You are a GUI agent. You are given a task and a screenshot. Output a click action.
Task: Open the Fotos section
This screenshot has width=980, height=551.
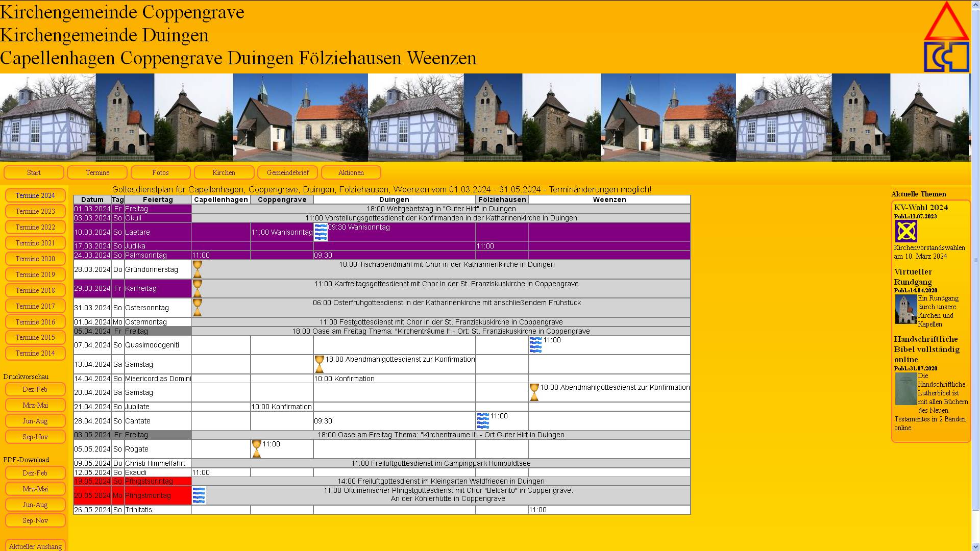pos(160,172)
